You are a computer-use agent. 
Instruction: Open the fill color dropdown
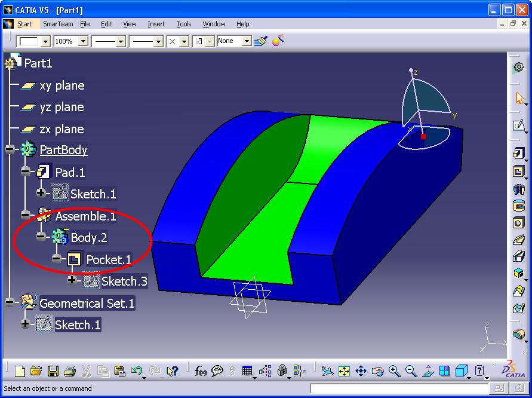pos(46,41)
